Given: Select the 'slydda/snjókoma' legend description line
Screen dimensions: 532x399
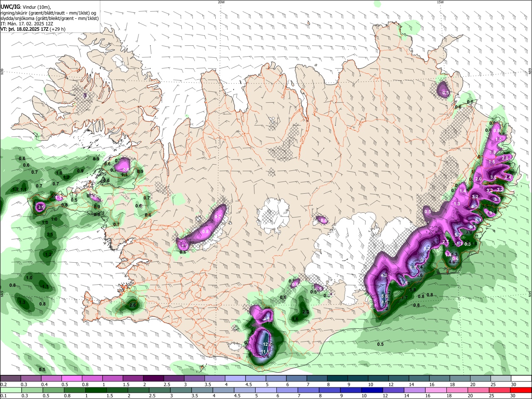Looking at the screenshot, I should point(49,18).
